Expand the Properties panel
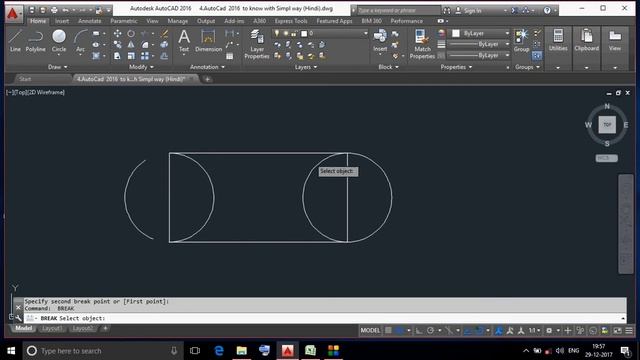Image resolution: width=640 pixels, height=360 pixels. [x=456, y=67]
